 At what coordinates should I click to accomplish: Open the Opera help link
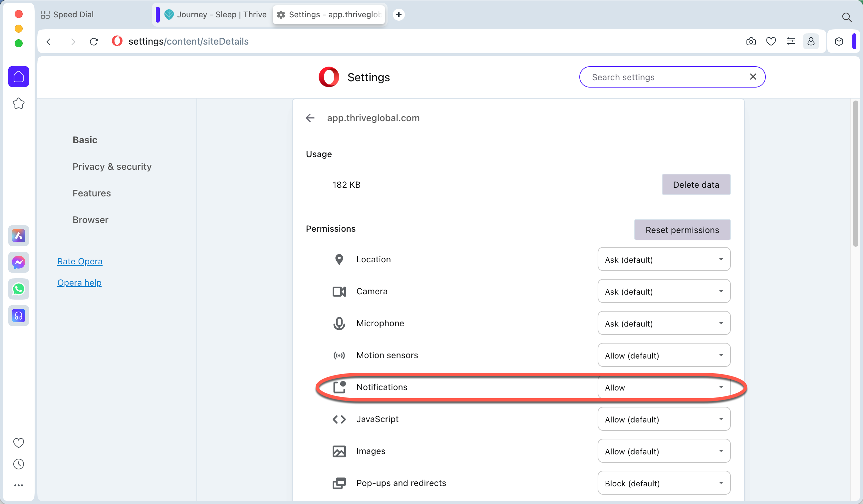(x=80, y=283)
